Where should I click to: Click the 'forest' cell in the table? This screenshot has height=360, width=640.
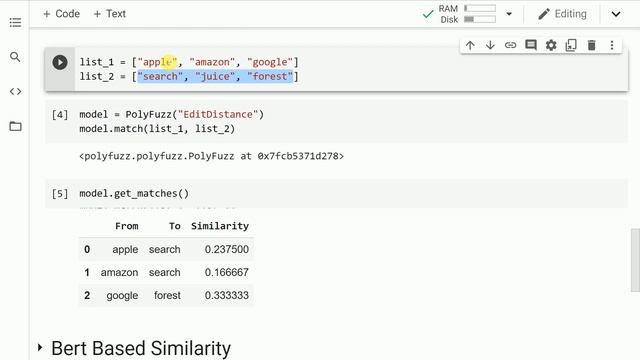[x=167, y=295]
